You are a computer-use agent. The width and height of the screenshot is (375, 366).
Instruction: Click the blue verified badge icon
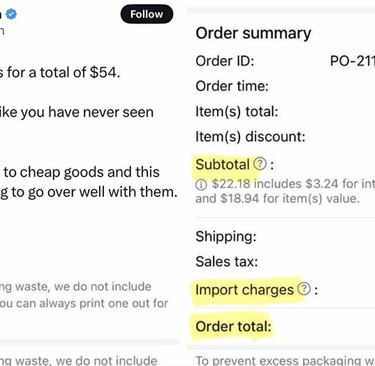pos(12,14)
